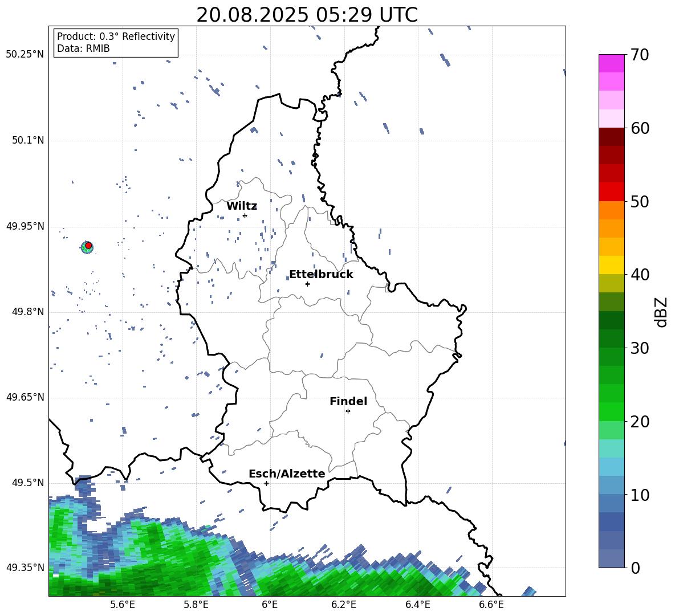Click the Wiltz city label

click(x=242, y=206)
